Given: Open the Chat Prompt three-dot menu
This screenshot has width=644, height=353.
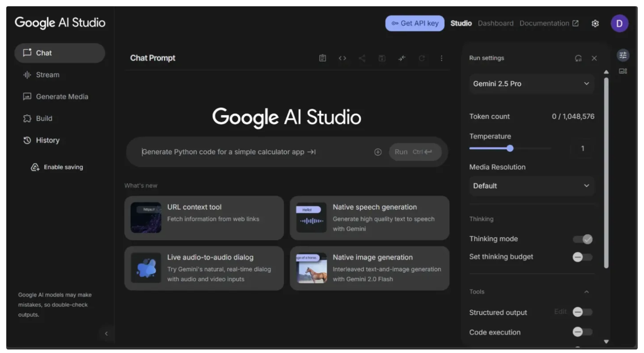Looking at the screenshot, I should [x=441, y=58].
